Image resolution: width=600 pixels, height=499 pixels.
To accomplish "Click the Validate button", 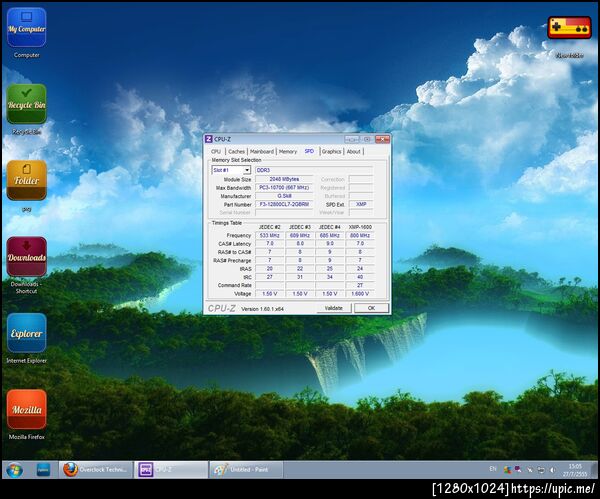I will [334, 308].
